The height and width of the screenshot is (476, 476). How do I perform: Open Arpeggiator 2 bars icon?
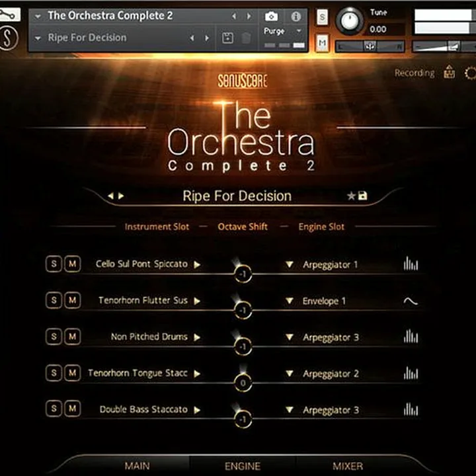(x=411, y=373)
